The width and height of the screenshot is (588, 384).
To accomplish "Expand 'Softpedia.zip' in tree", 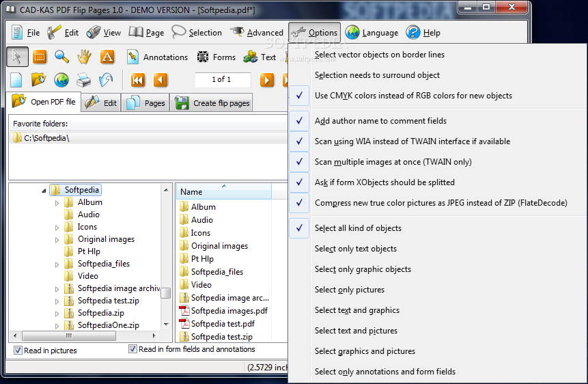I will point(57,314).
